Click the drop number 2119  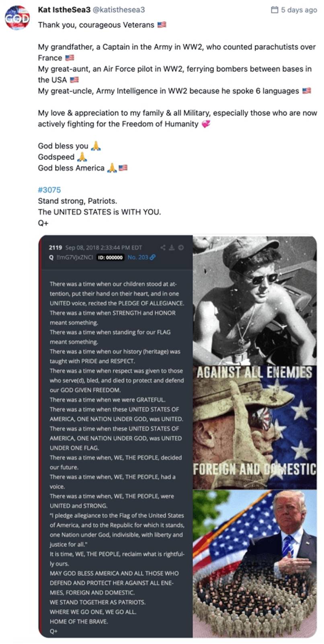[55, 248]
